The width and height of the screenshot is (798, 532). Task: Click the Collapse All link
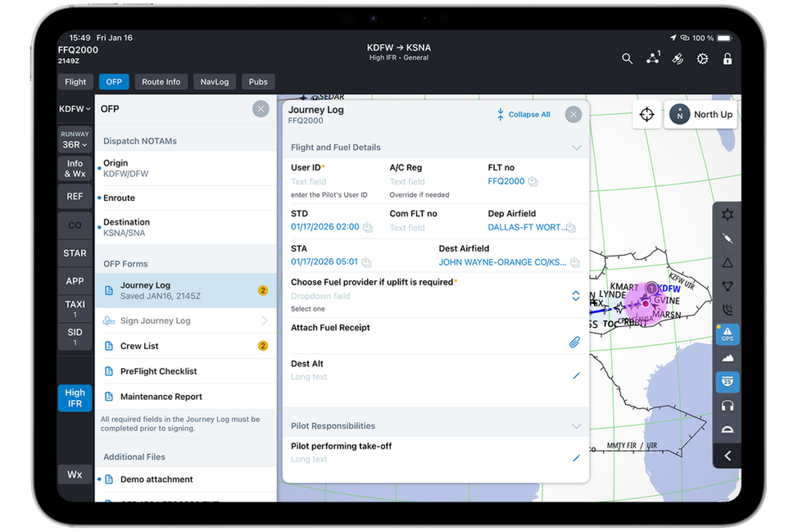tap(524, 115)
